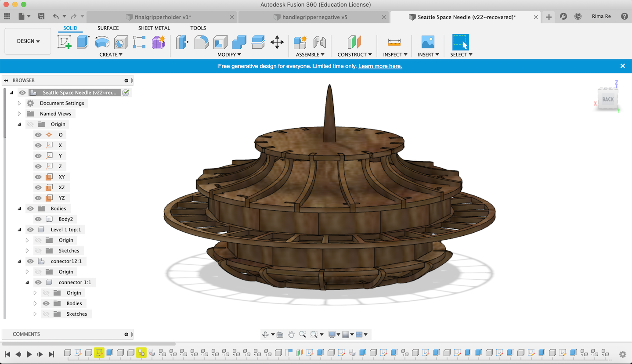Expand the Named Views folder
The height and width of the screenshot is (364, 632).
tap(19, 114)
